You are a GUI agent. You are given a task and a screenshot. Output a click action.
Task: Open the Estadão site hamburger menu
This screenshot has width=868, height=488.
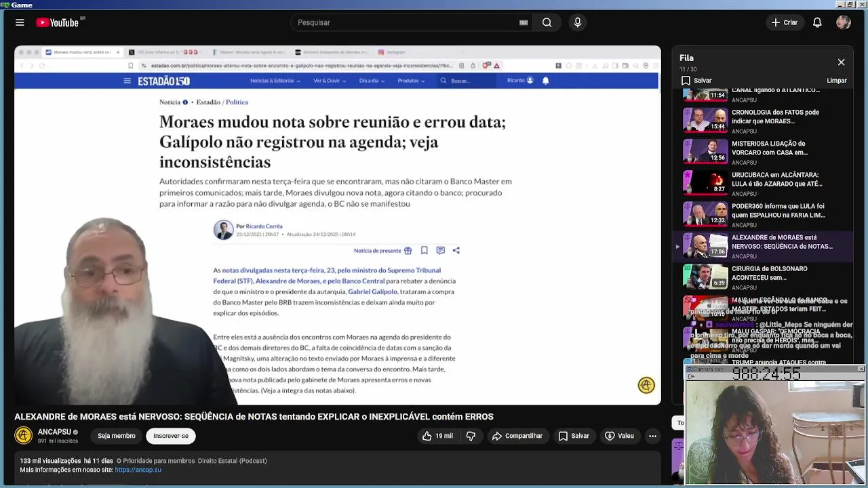pyautogui.click(x=127, y=81)
